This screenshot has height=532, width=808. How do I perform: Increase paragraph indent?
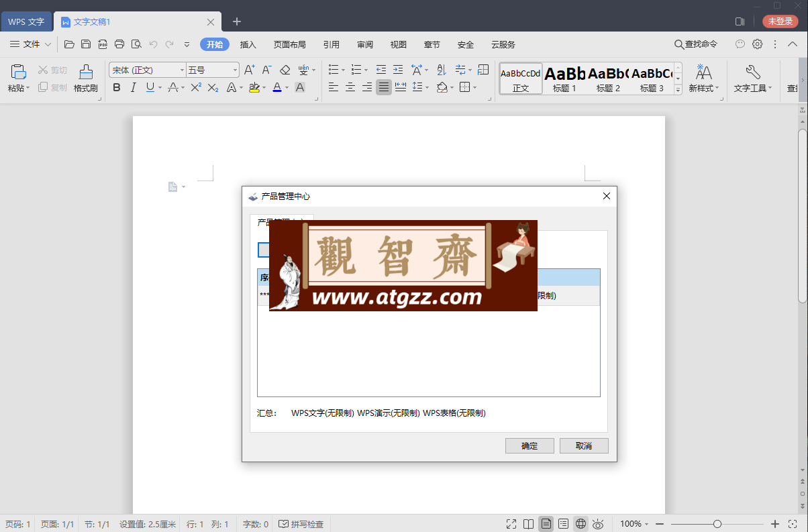398,70
